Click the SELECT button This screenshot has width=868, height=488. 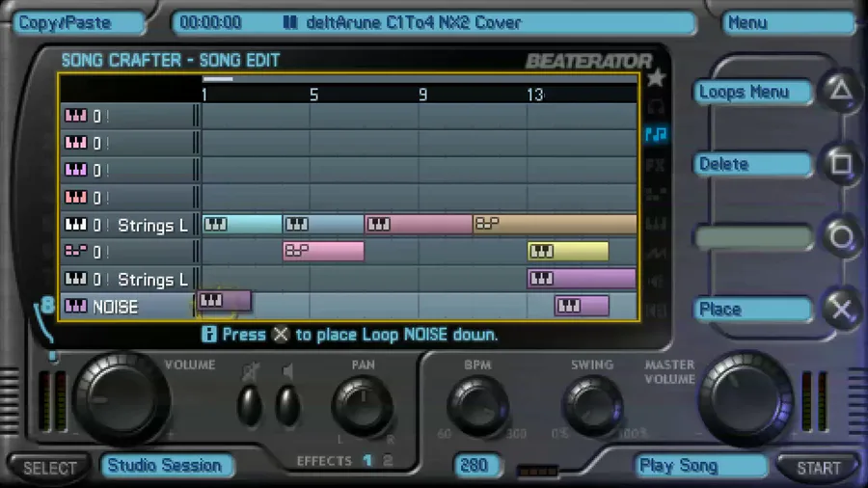[50, 468]
